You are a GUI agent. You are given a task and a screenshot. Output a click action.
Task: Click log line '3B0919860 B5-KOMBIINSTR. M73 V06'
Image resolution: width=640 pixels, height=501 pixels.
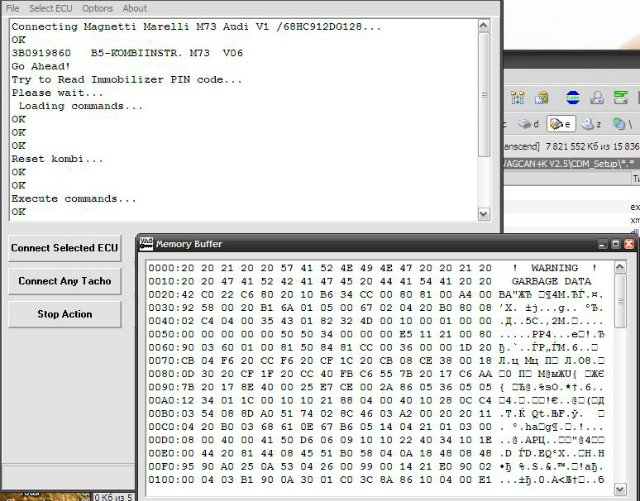coord(127,53)
